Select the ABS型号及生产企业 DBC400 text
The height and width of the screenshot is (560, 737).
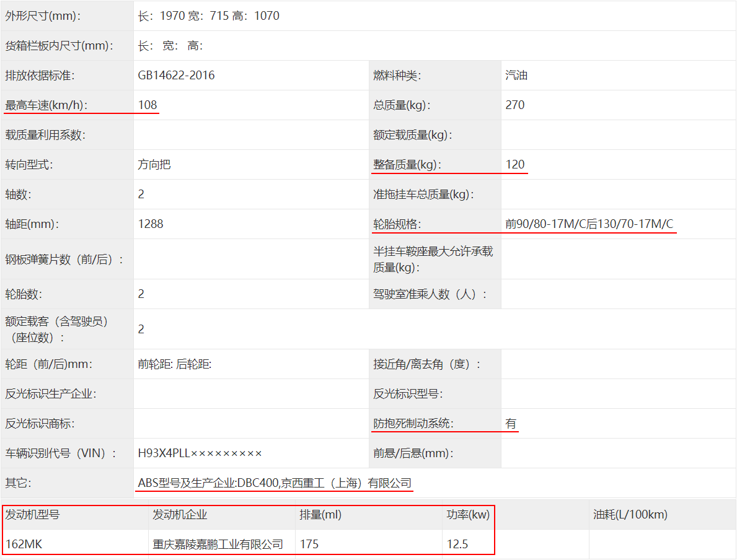[x=275, y=483]
